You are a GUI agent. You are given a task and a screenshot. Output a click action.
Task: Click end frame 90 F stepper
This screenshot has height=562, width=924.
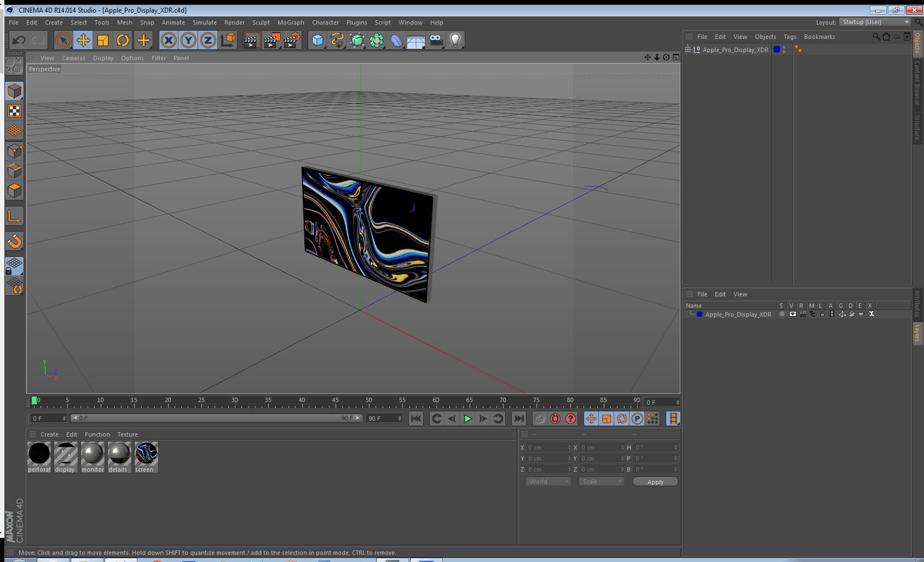tap(400, 418)
